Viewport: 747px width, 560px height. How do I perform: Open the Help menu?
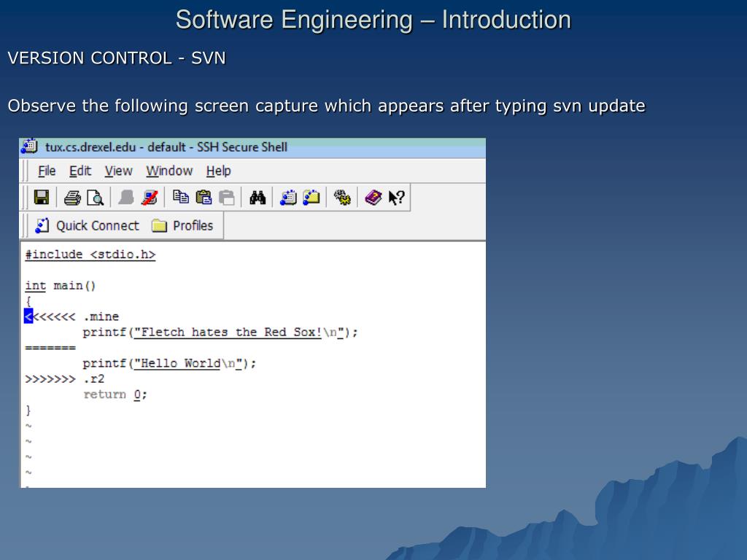(219, 171)
